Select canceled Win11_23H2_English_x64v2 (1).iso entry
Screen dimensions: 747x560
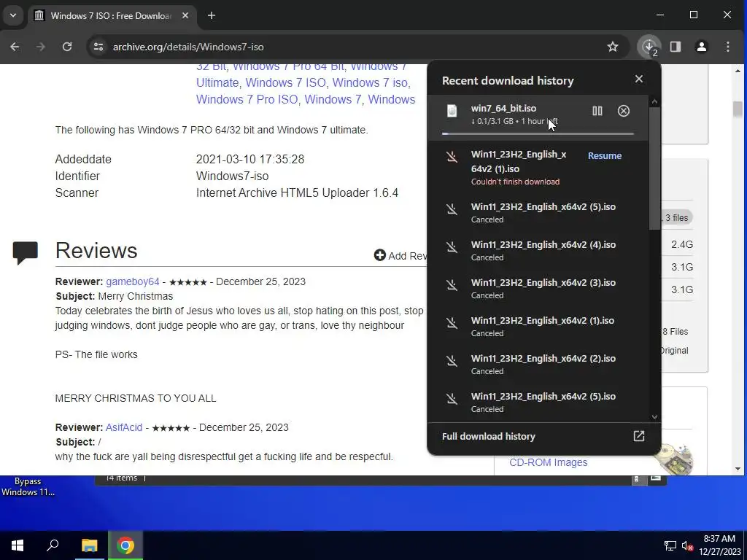coord(538,327)
